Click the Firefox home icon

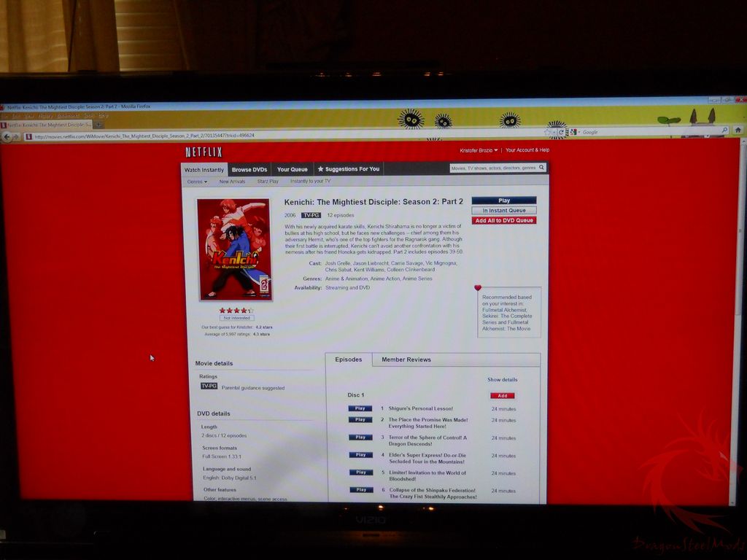tap(738, 130)
